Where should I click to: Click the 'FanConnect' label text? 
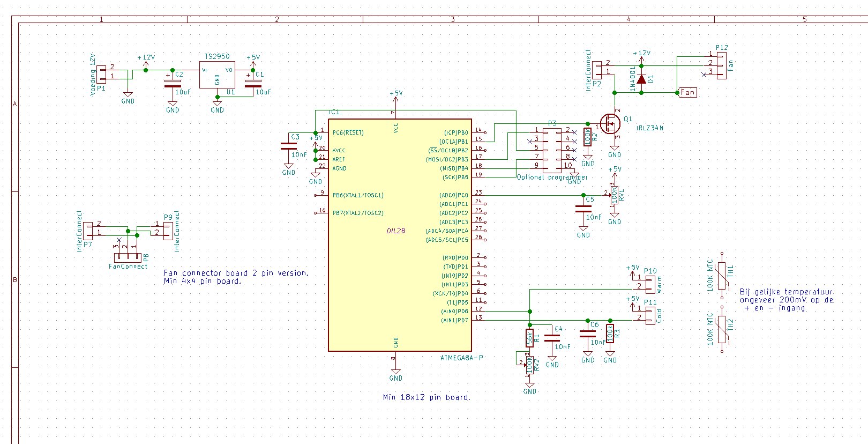click(x=128, y=267)
